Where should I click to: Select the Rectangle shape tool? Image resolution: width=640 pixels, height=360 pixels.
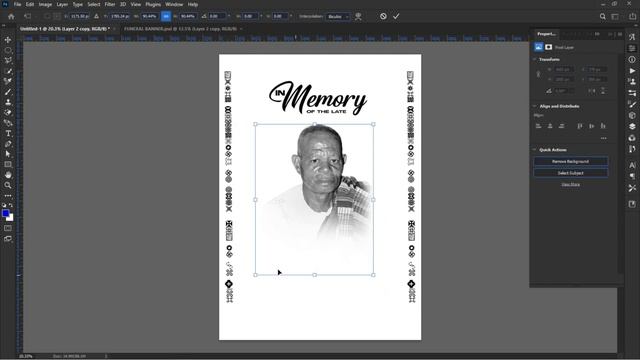[x=8, y=164]
